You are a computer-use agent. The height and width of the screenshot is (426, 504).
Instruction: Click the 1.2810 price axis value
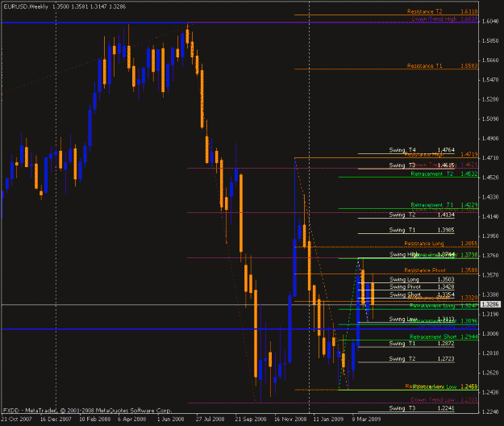pyautogui.click(x=490, y=353)
